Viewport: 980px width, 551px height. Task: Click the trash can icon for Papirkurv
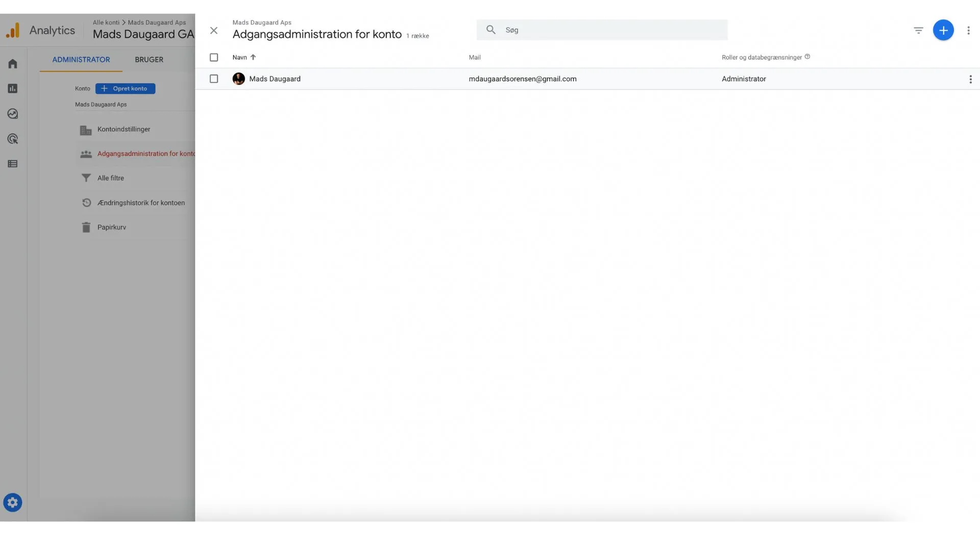(86, 228)
